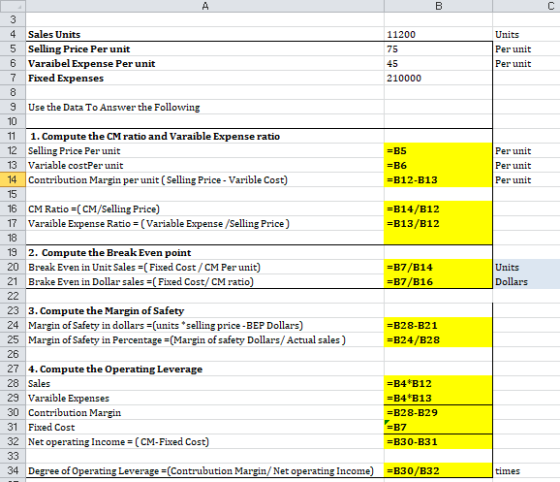
Task: Click heading '3. Compute the Margin of Safety'
Action: 205,311
